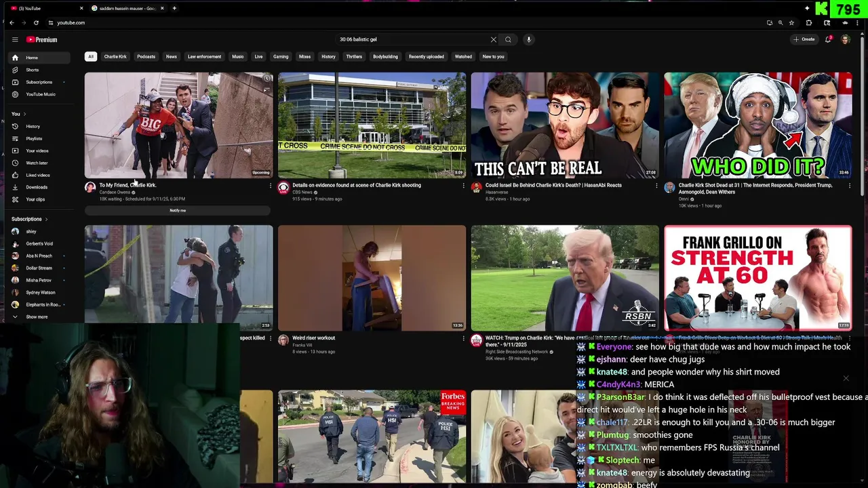The height and width of the screenshot is (488, 868).
Task: Open the YouTube hamburger guide menu
Action: 14,40
